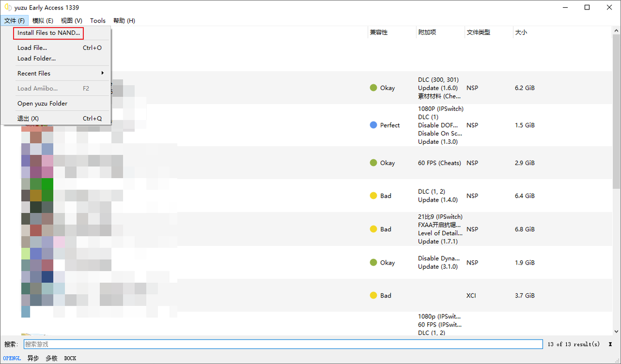The height and width of the screenshot is (364, 621).
Task: Click the yuzu logo in title bar
Action: [8, 7]
